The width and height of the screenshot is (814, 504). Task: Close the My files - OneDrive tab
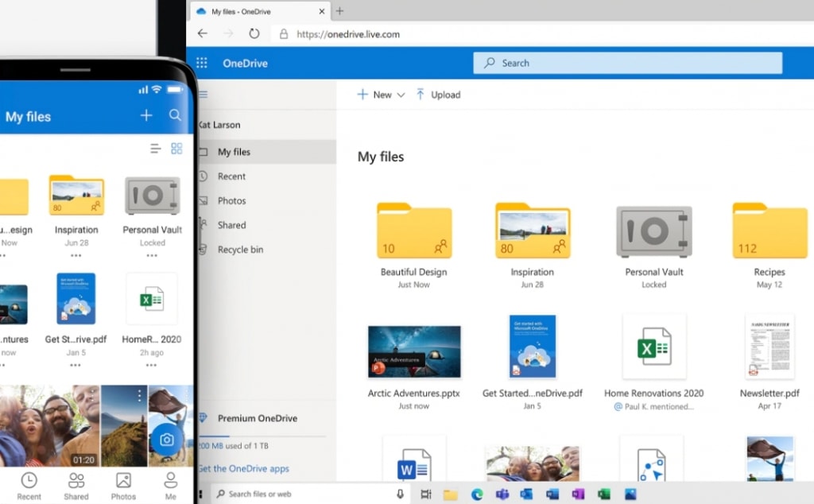(322, 11)
